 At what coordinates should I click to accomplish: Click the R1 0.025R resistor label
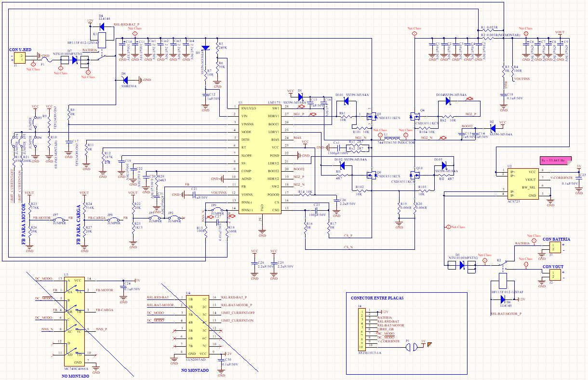pyautogui.click(x=489, y=27)
